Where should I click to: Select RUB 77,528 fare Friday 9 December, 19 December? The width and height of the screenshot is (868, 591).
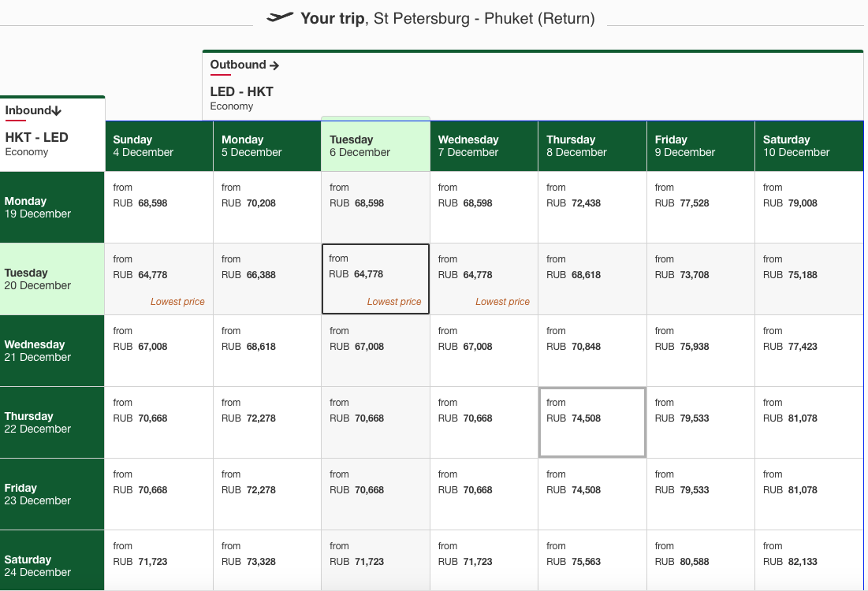pos(700,207)
